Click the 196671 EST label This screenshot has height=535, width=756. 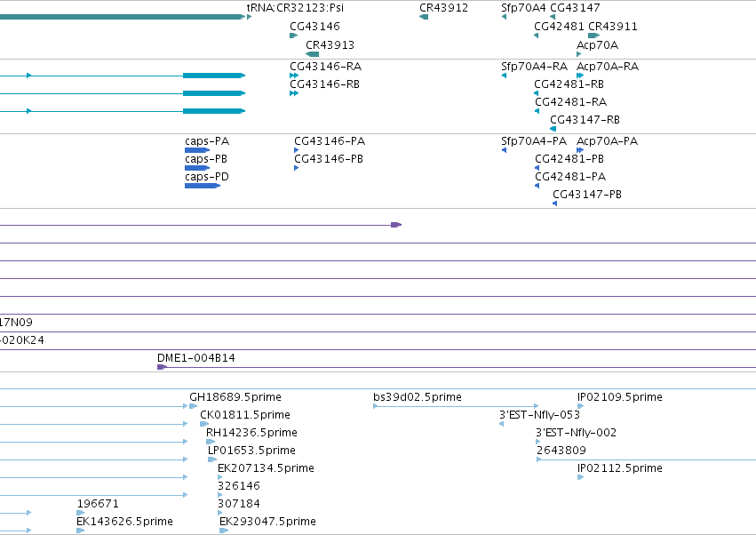pos(98,504)
